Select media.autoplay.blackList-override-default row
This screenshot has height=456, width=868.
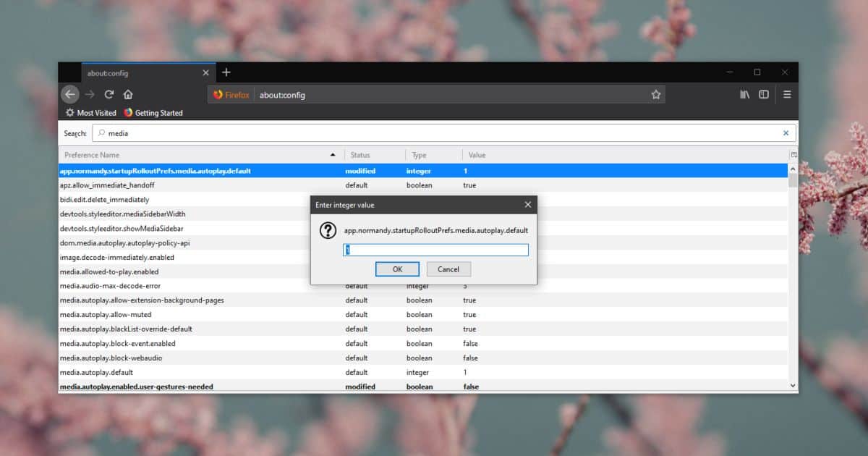423,329
